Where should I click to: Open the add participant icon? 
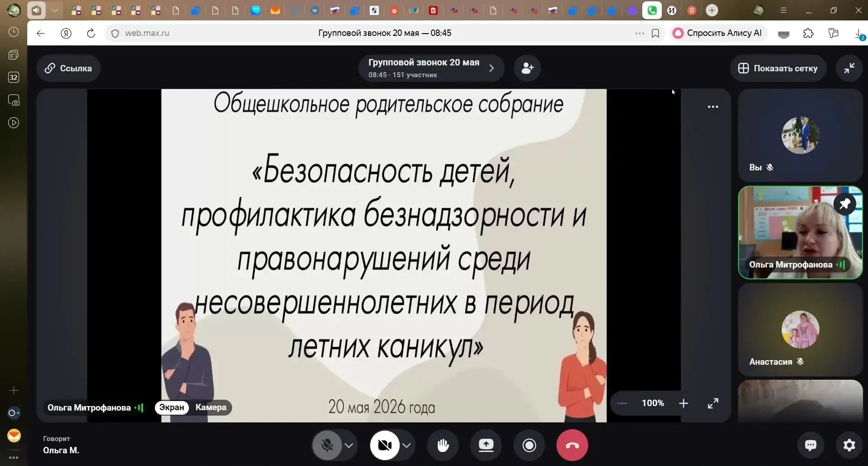(527, 68)
